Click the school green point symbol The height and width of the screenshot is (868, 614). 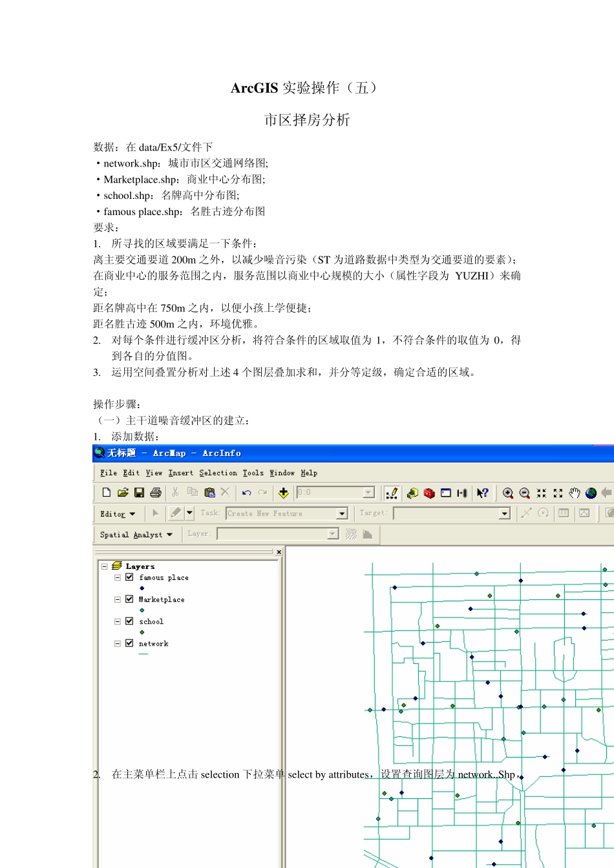[x=142, y=632]
